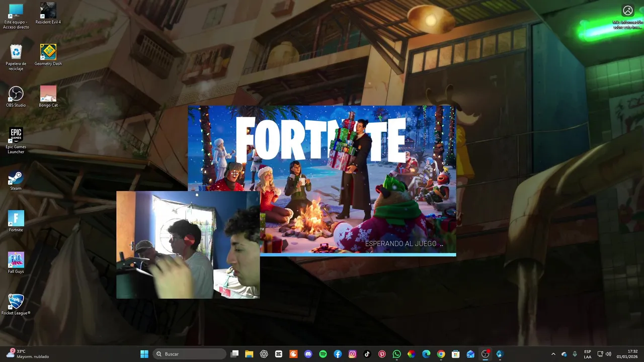
Task: Open Google Chrome from the taskbar
Action: (x=441, y=354)
